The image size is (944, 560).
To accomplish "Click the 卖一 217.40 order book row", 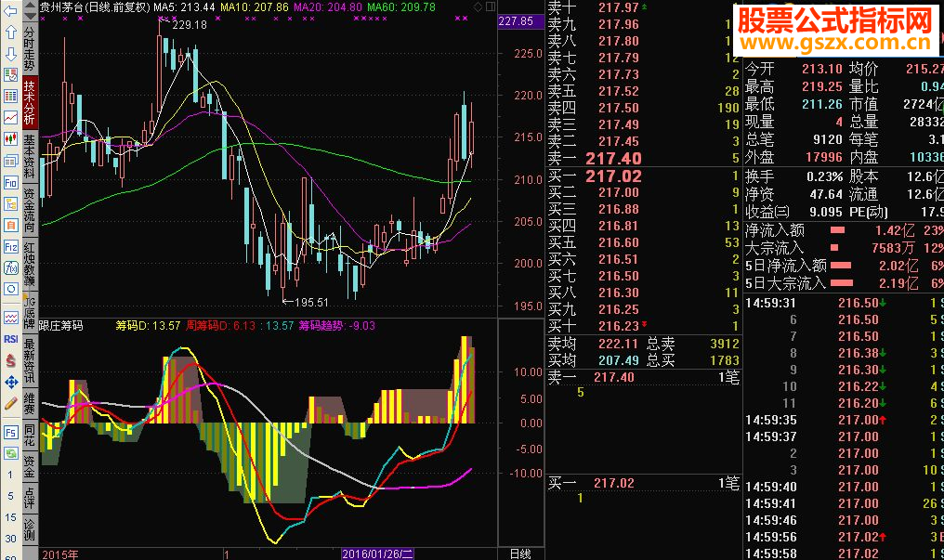I will (x=643, y=158).
